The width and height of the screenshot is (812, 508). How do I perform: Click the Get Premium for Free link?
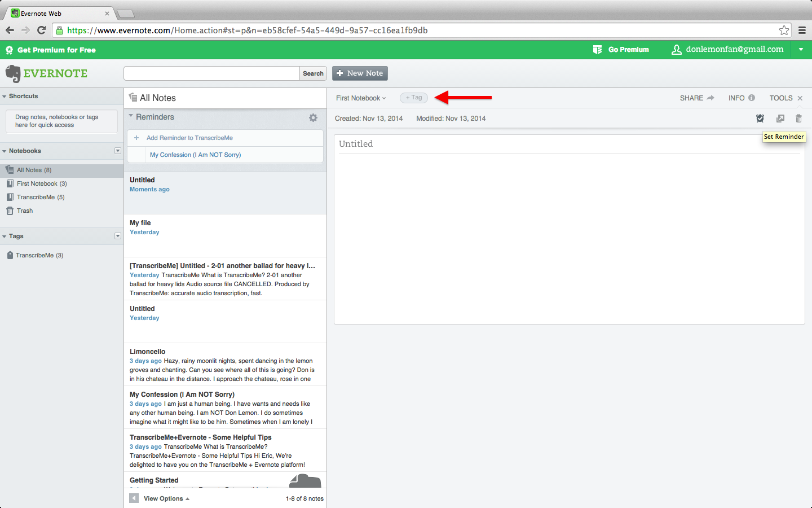(x=56, y=50)
